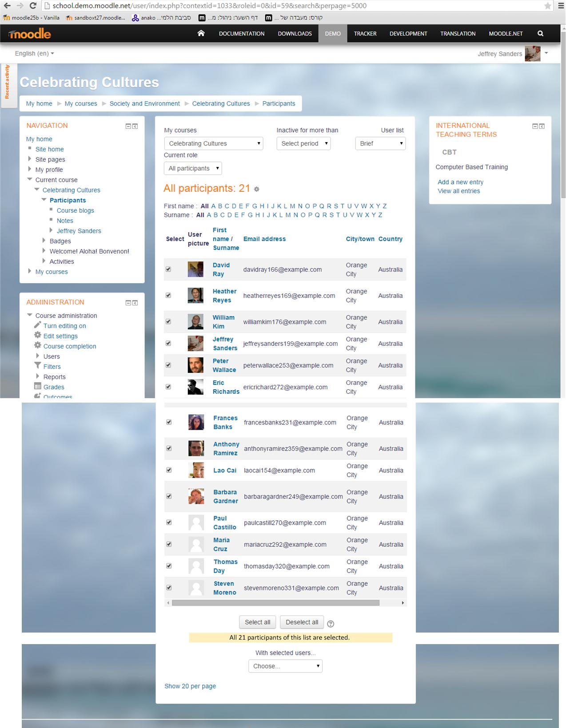Hide the Administration block icon
Image resolution: width=566 pixels, height=728 pixels.
tap(128, 303)
